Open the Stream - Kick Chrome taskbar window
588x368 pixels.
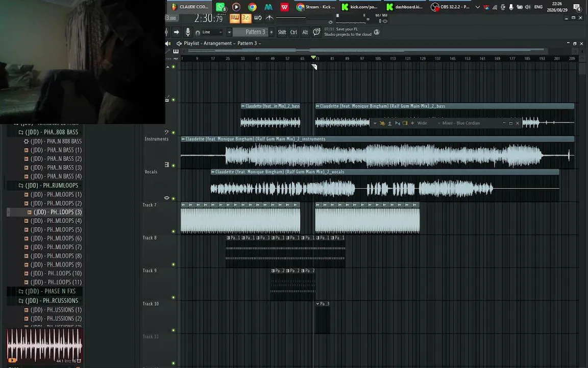[315, 7]
